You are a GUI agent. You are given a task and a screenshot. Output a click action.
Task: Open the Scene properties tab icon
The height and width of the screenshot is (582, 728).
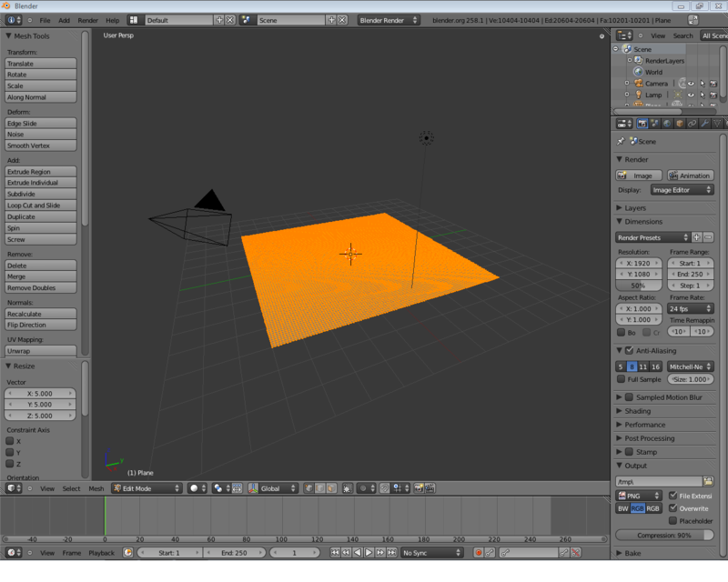(654, 124)
